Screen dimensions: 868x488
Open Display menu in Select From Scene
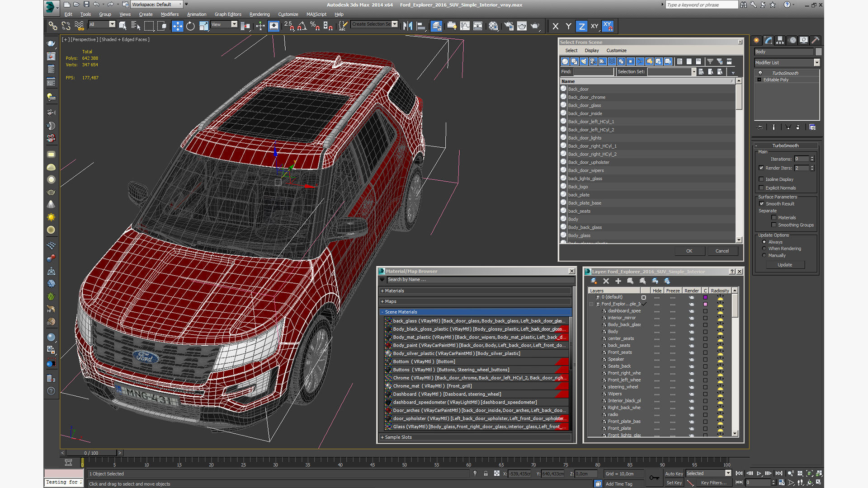[591, 51]
